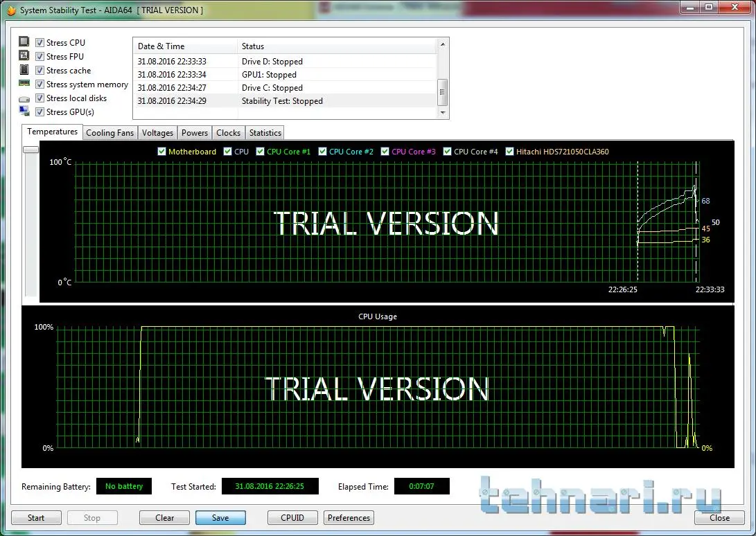Click the log list scrollbar thumb

(443, 92)
